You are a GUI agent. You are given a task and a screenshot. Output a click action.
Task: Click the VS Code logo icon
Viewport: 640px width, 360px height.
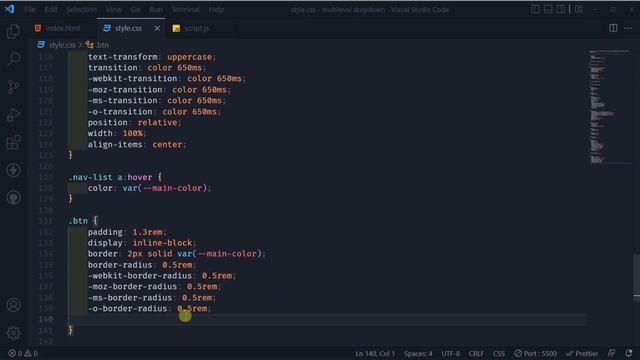click(x=9, y=9)
